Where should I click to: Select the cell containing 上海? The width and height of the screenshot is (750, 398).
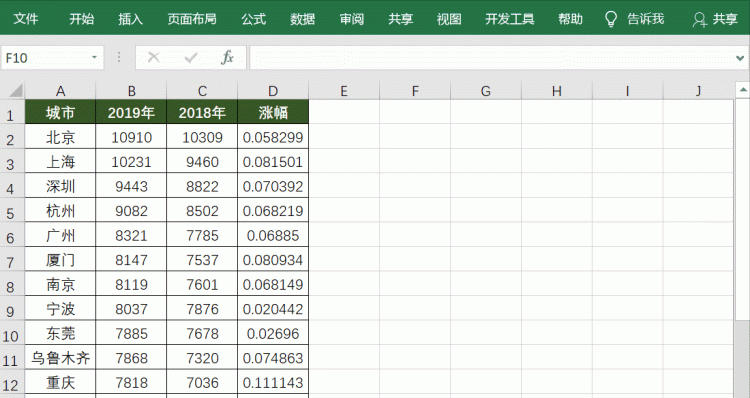coord(60,161)
